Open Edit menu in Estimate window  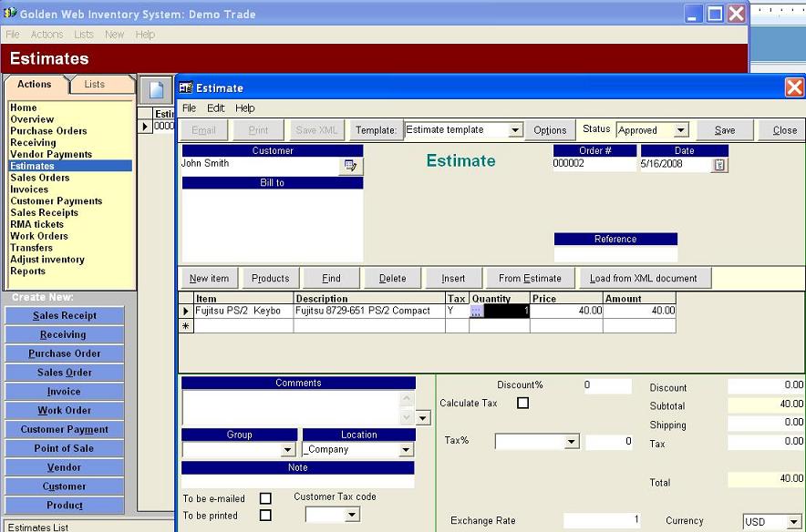pyautogui.click(x=216, y=108)
